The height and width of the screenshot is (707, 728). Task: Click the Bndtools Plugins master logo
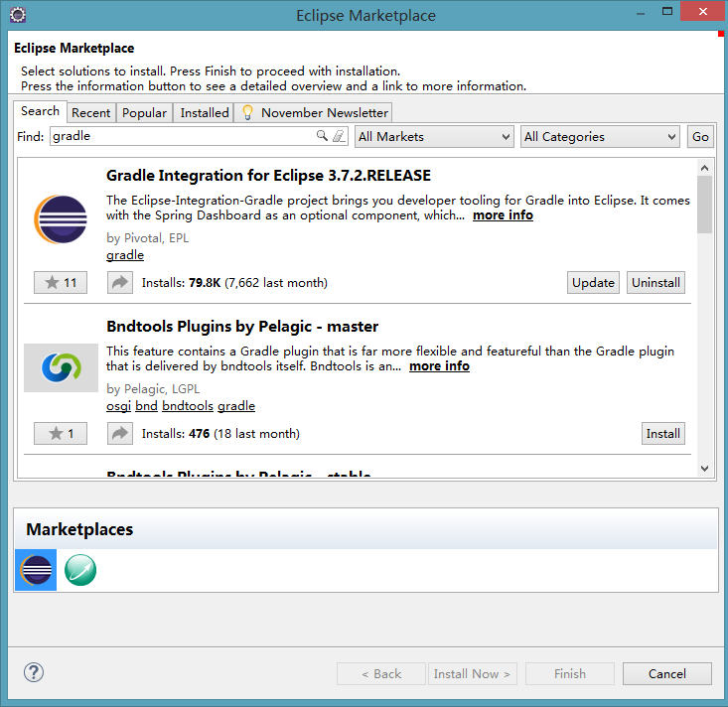click(x=61, y=367)
